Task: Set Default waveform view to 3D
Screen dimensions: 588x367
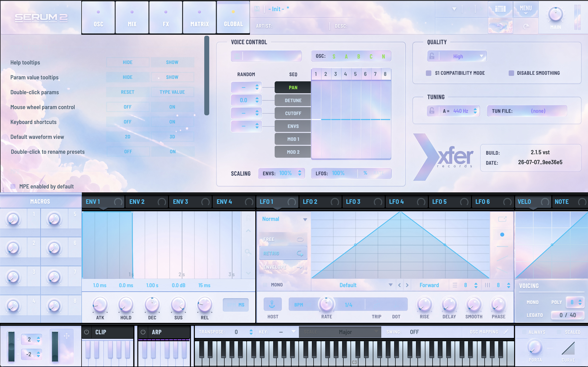Action: [x=172, y=137]
